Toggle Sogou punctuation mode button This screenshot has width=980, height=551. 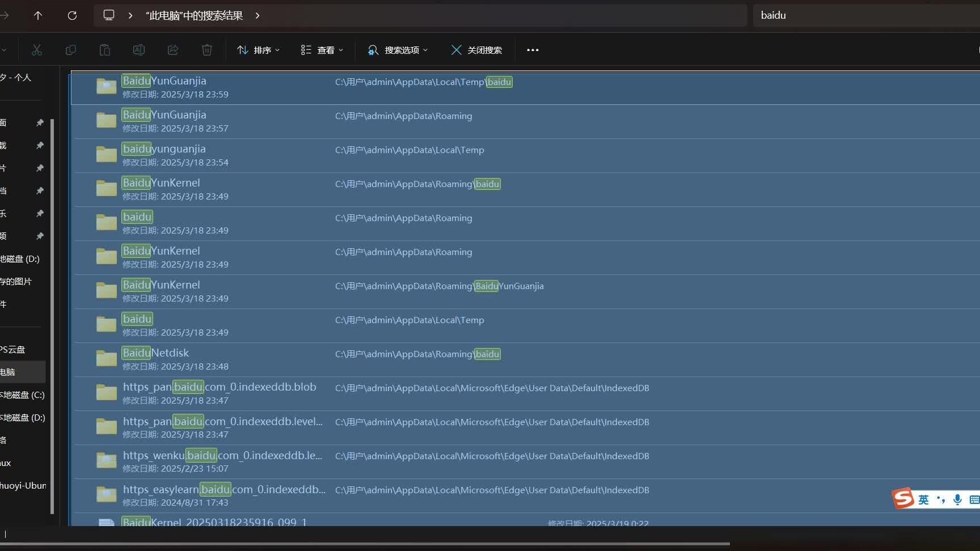pyautogui.click(x=941, y=500)
